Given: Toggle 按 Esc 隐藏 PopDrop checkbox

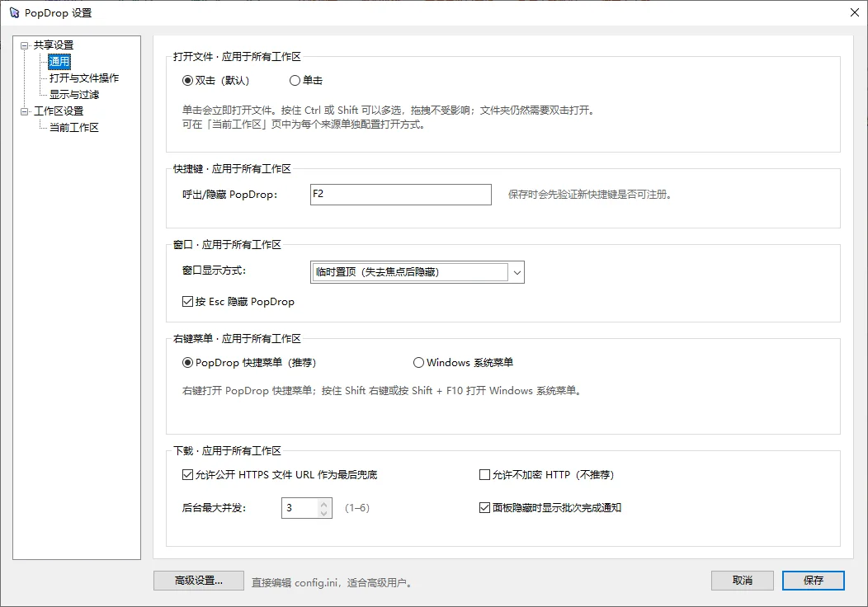Looking at the screenshot, I should tap(238, 302).
